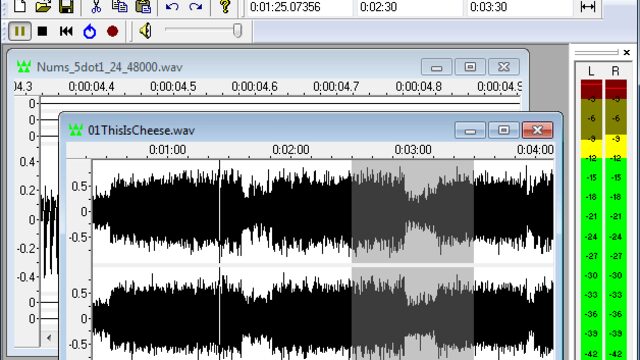640x360 pixels.
Task: Click the L channel level meter
Action: [591, 220]
